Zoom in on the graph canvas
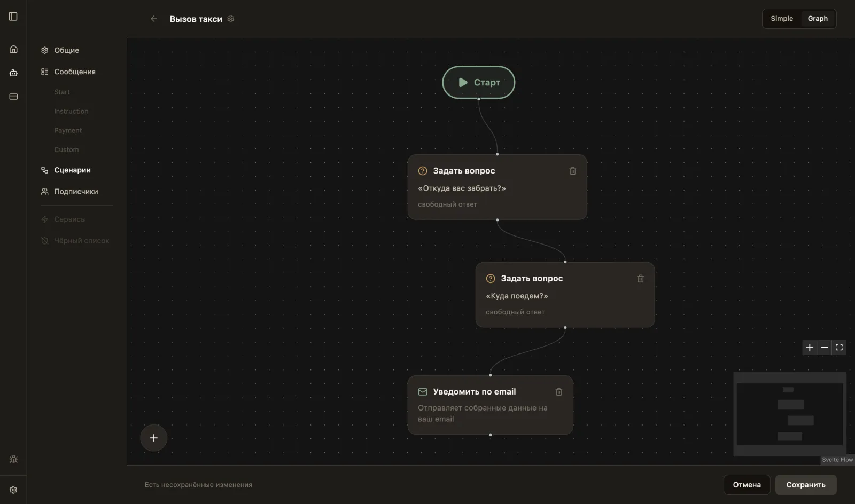 (x=810, y=348)
